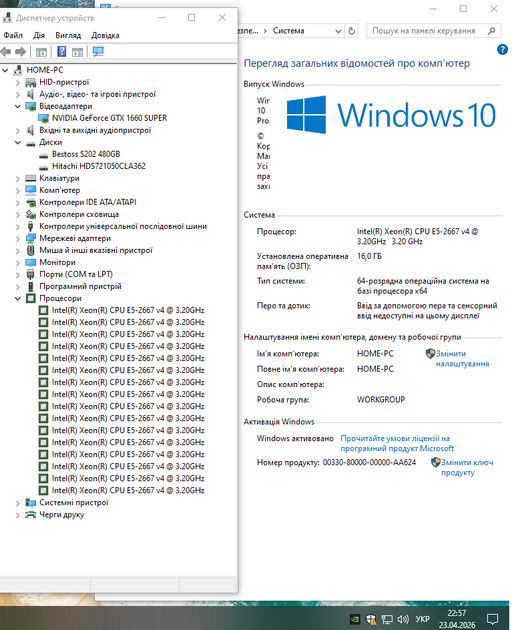Click Змінити настройки link
This screenshot has height=630, width=512.
462,359
